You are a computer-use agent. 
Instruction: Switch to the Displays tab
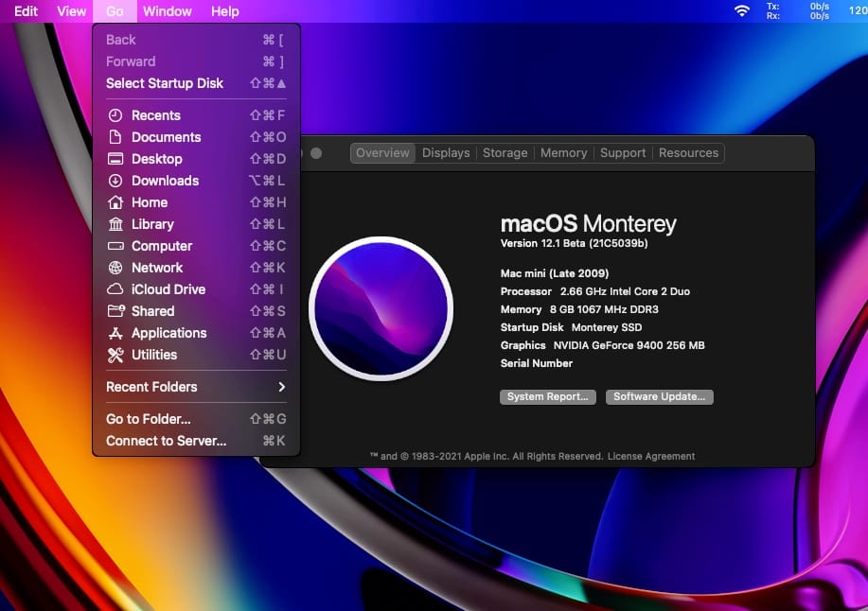446,153
